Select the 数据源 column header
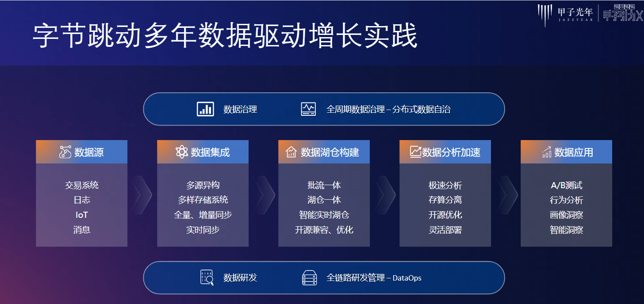Screen dimensions: 644x304 (x=81, y=151)
